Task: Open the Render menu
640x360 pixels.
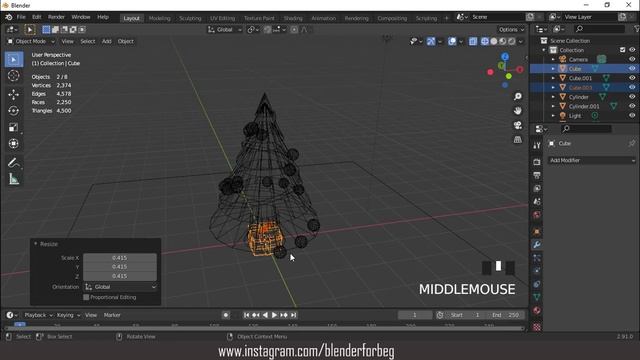Action: click(56, 17)
